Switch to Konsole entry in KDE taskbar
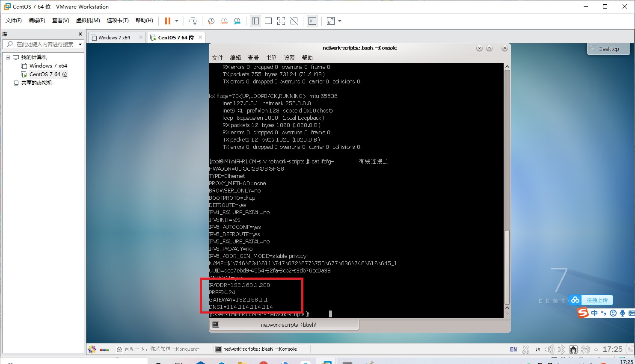This screenshot has width=635, height=364. tap(261, 349)
